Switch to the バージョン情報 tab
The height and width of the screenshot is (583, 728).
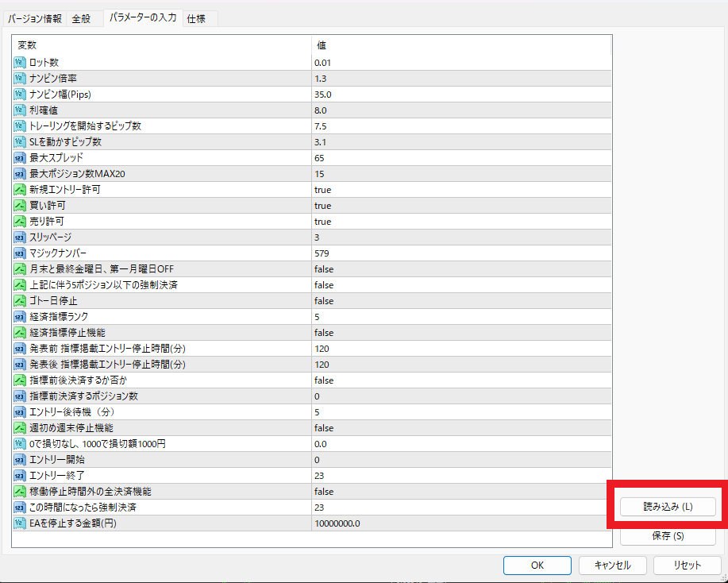pyautogui.click(x=36, y=18)
